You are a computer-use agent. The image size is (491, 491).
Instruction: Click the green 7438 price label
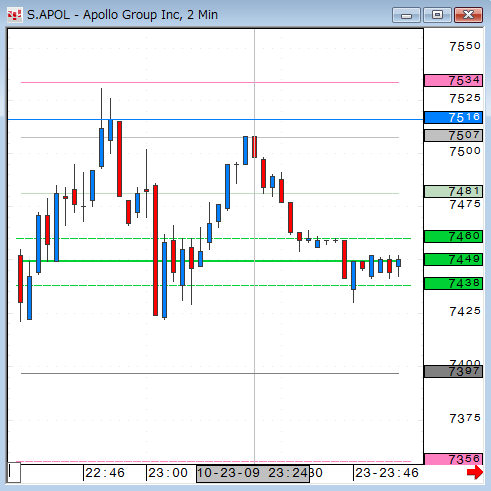[453, 283]
